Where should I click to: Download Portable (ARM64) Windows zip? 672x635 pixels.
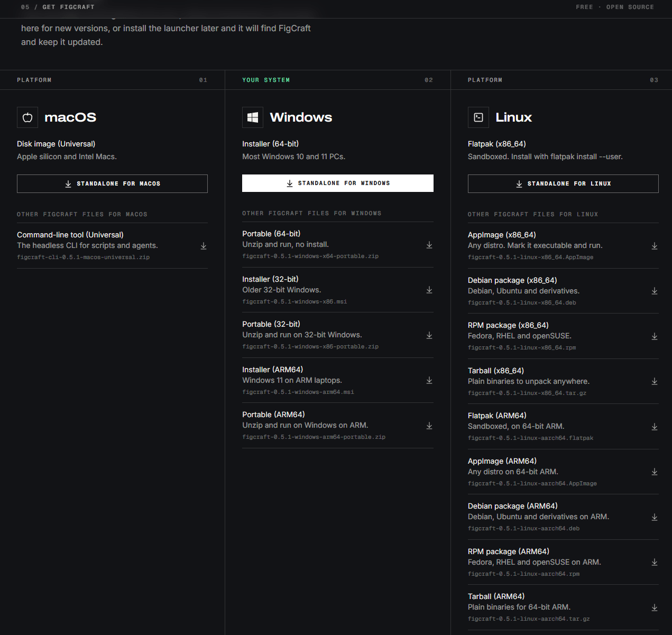[429, 426]
